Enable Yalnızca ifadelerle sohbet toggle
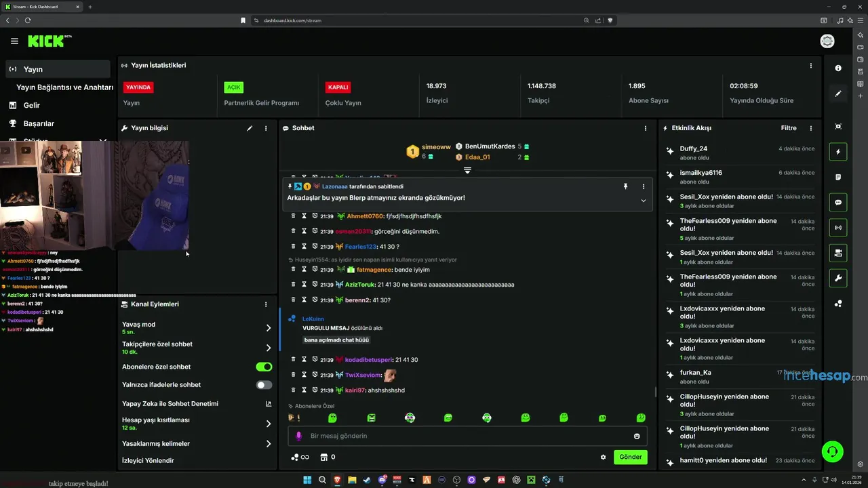 click(264, 385)
